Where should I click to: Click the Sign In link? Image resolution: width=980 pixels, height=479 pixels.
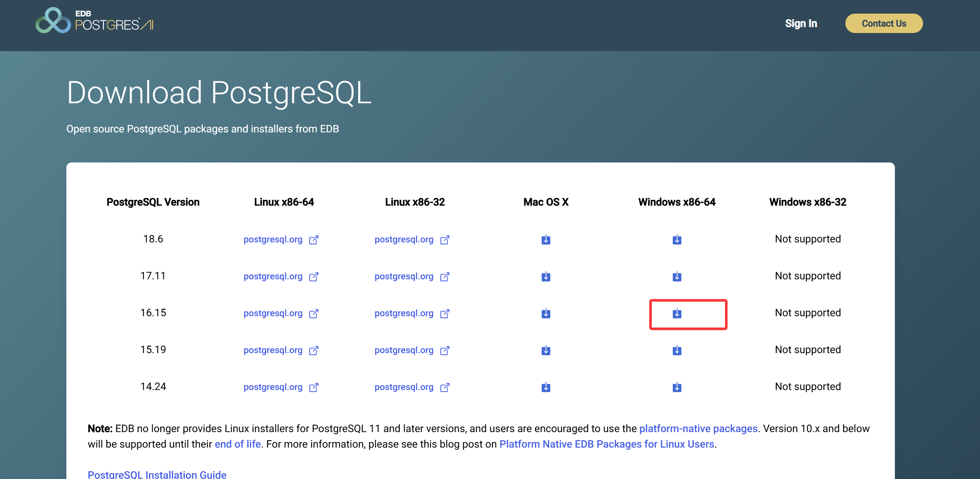[801, 24]
